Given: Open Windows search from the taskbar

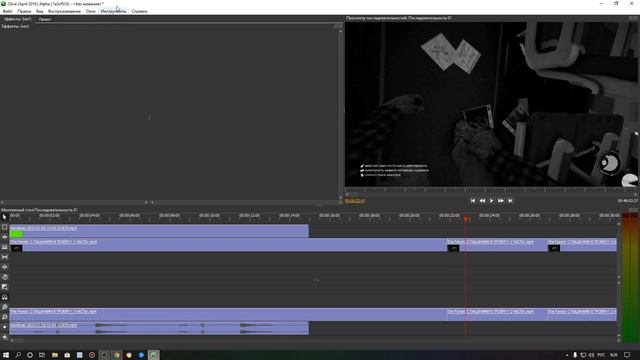Looking at the screenshot, I should pyautogui.click(x=18, y=355).
